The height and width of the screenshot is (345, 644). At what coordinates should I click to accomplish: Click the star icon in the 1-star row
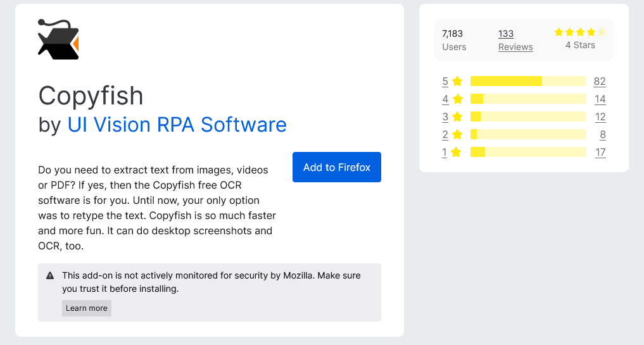[x=457, y=152]
